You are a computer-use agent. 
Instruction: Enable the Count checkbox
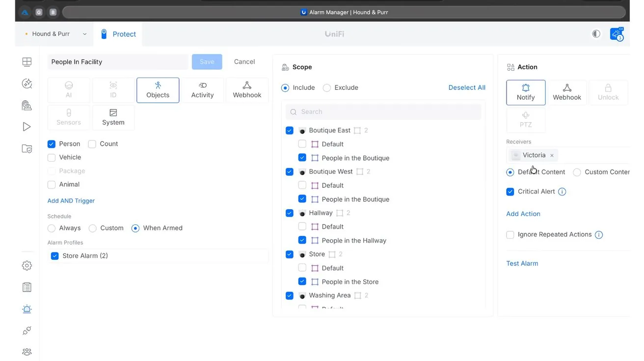point(92,144)
